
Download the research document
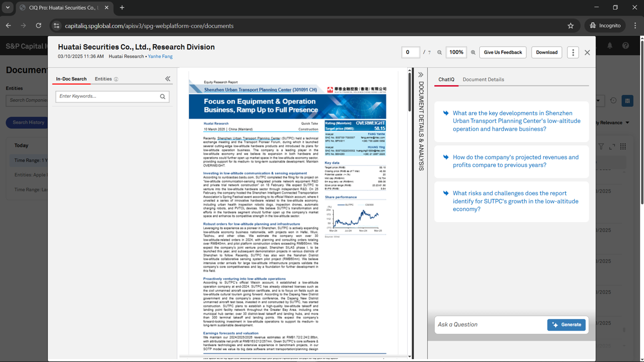pyautogui.click(x=547, y=52)
